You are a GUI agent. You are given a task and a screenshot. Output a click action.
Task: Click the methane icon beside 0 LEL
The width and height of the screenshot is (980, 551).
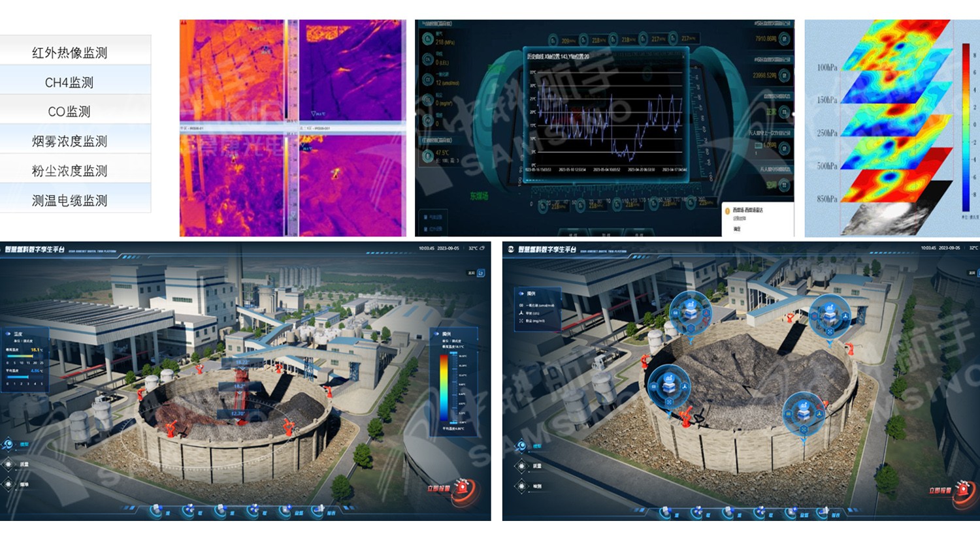(x=428, y=59)
